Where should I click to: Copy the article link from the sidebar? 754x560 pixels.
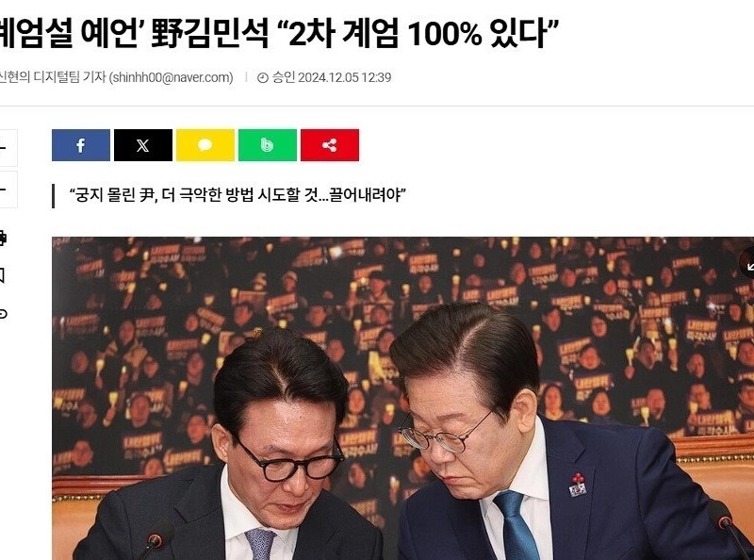[3, 314]
